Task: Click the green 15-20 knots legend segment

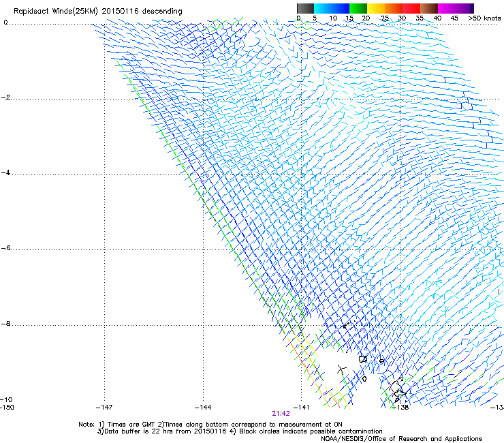Action: tap(358, 8)
